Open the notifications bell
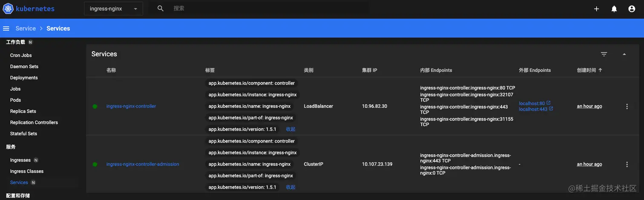The height and width of the screenshot is (200, 644). pos(614,9)
